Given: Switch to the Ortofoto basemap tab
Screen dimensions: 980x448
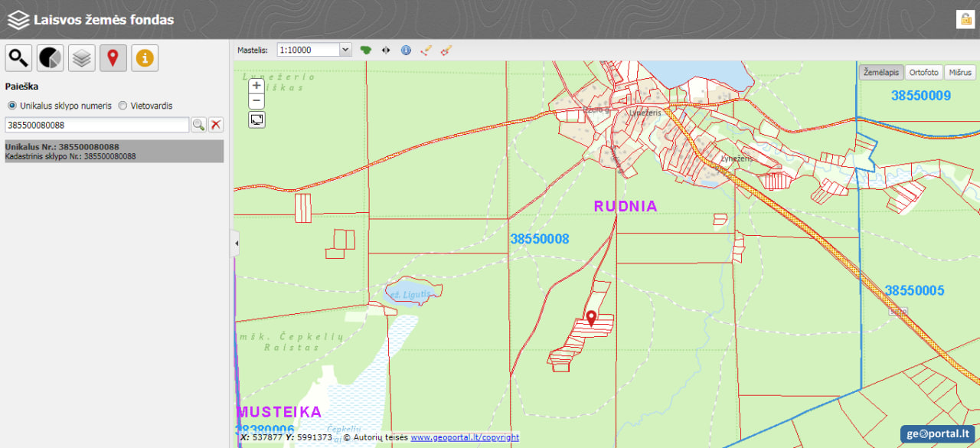Looking at the screenshot, I should coord(923,72).
